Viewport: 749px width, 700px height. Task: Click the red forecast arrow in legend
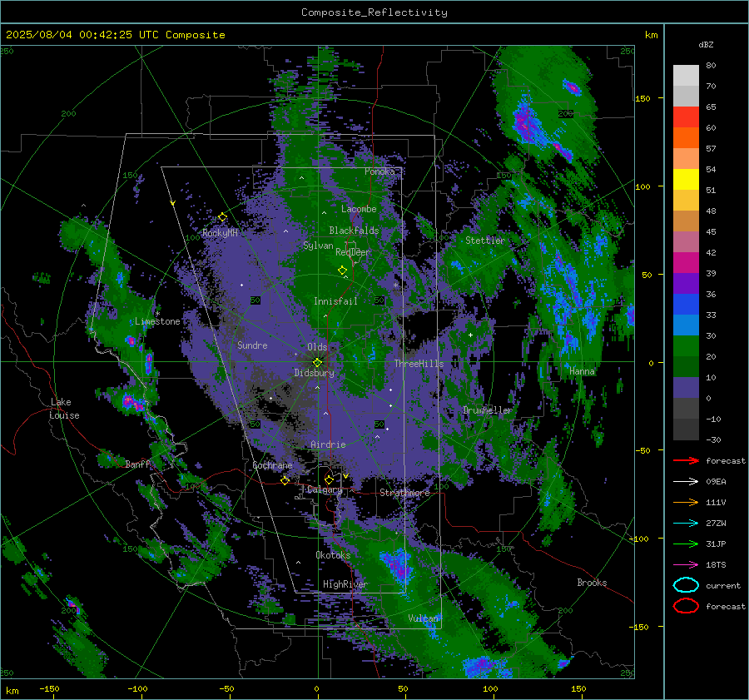686,460
